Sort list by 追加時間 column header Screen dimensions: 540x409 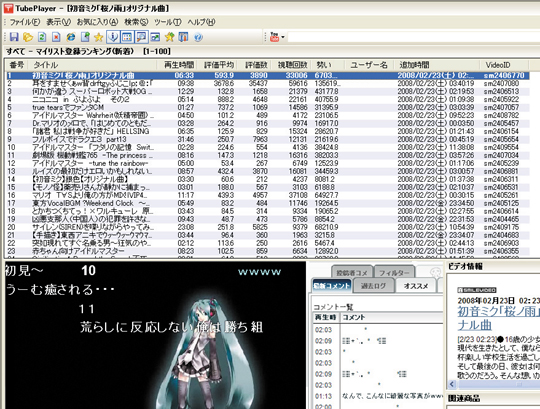436,65
